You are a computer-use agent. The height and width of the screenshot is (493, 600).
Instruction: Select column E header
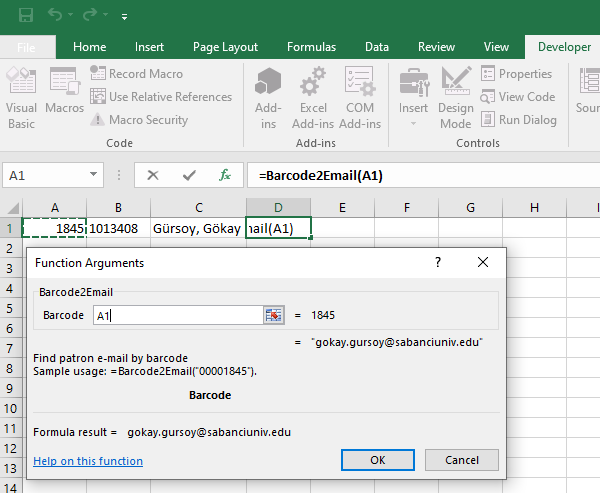click(x=342, y=207)
